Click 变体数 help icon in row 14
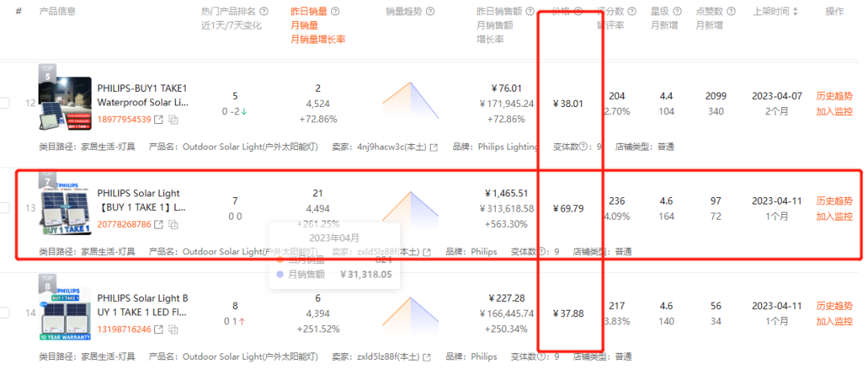 point(541,357)
